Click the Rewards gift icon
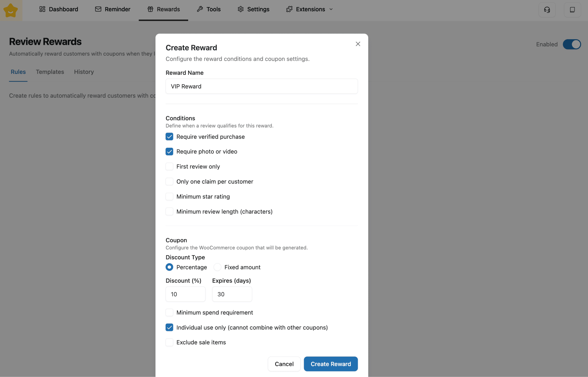The image size is (588, 377). 150,9
